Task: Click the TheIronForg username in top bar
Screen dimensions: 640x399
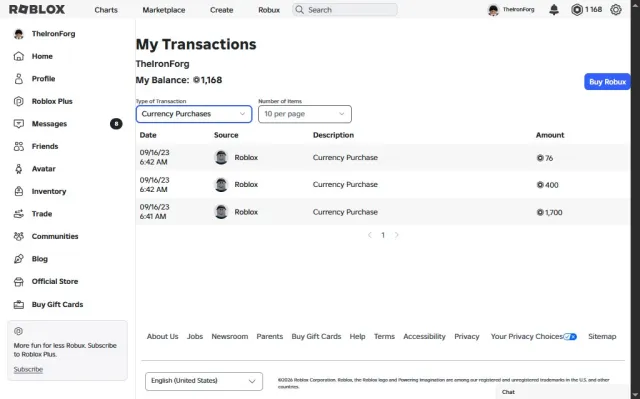Action: 518,9
